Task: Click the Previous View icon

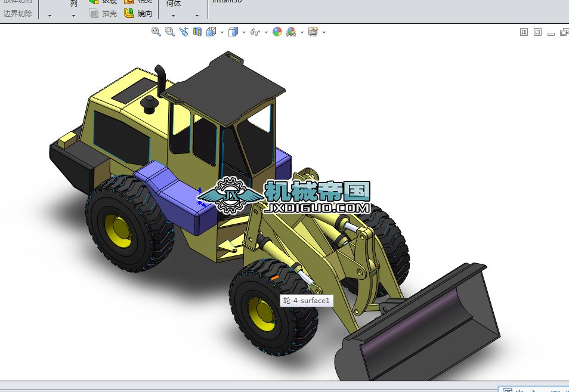Action: click(184, 32)
